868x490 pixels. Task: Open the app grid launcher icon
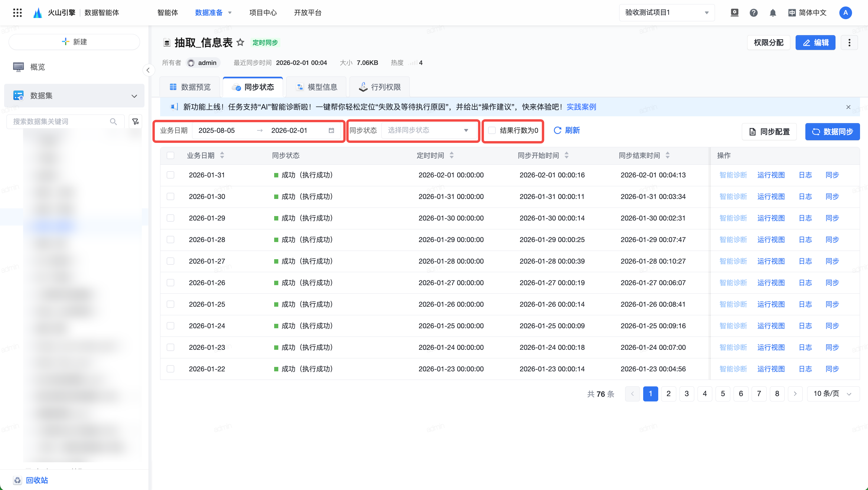tap(17, 13)
